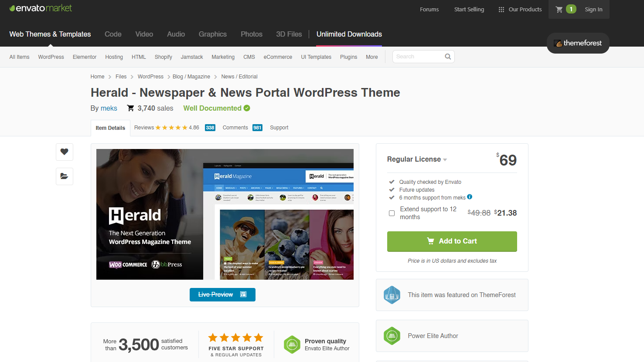Open the Comments tab
This screenshot has width=644, height=362.
tap(235, 128)
